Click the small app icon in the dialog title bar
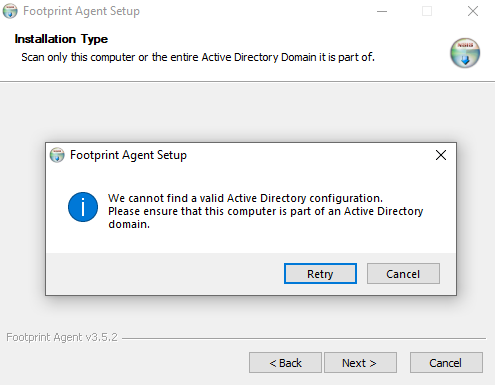Screen dimensions: 495x385 click(x=57, y=155)
